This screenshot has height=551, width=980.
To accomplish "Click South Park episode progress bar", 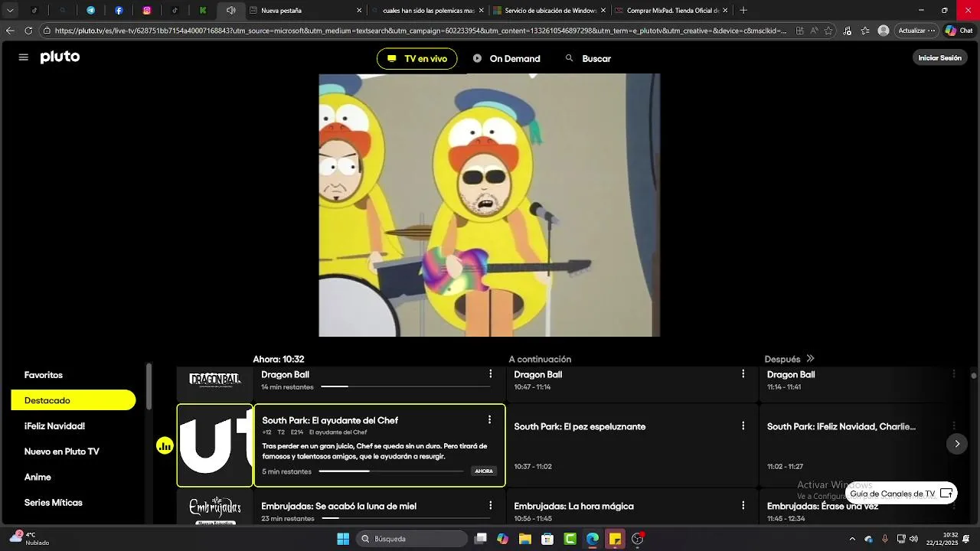I will coord(391,471).
